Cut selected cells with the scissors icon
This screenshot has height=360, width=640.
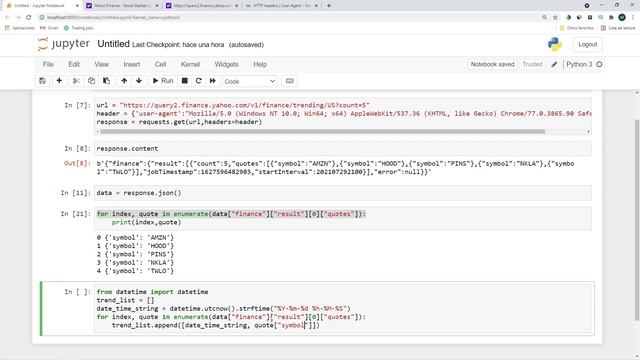click(x=76, y=81)
